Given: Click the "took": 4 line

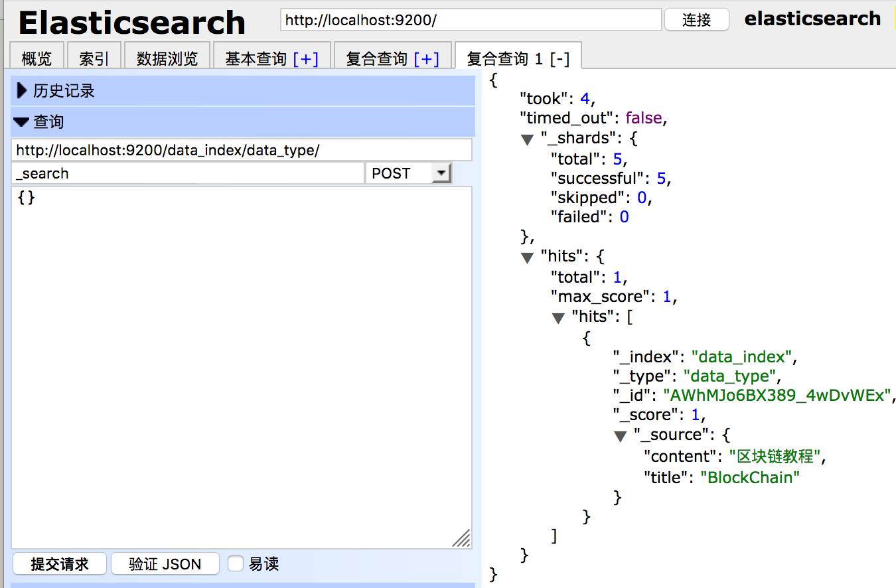Looking at the screenshot, I should 557,99.
